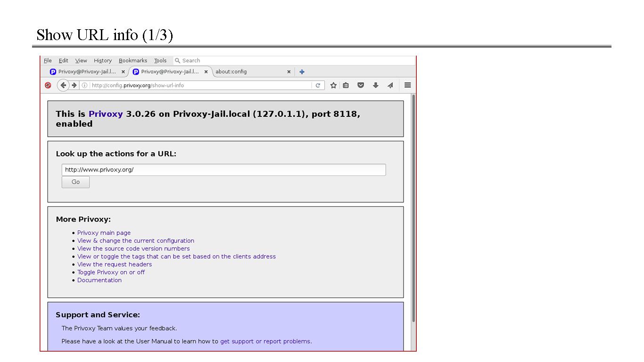Viewport: 644px width, 362px height.
Task: Open View the source code version numbers
Action: coord(133,249)
